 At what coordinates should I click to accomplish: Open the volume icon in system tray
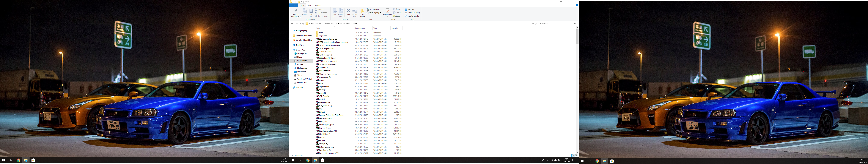(559, 160)
